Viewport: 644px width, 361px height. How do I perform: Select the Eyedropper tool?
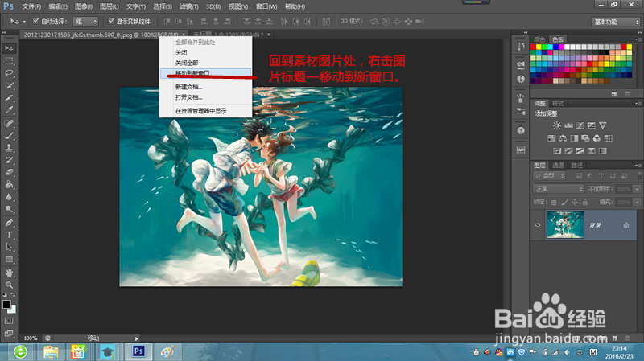9,110
